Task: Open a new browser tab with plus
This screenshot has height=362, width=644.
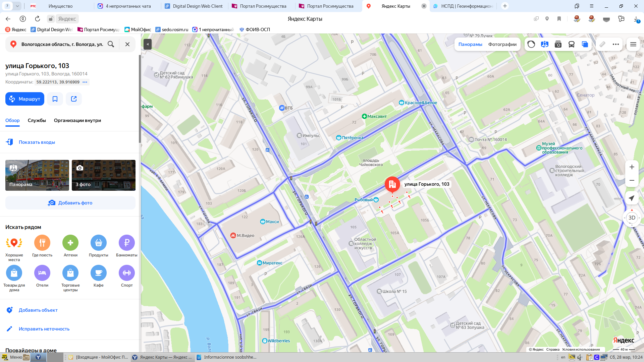Action: [505, 6]
